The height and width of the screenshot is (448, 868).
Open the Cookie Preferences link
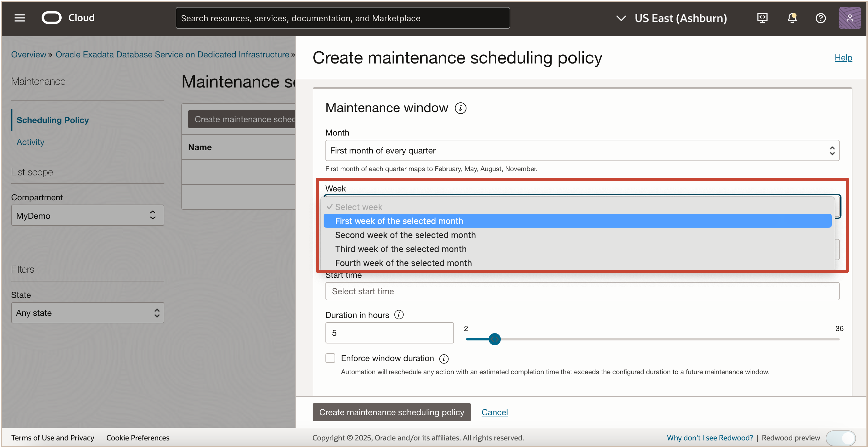[138, 438]
